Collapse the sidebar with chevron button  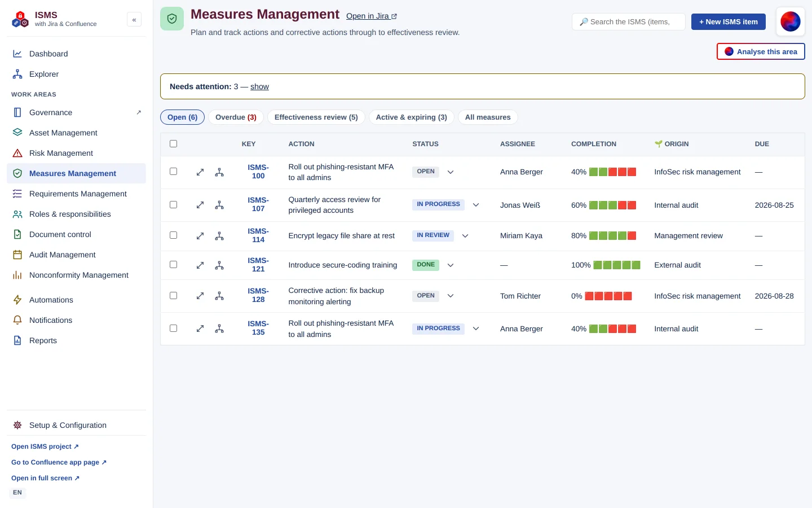(x=134, y=20)
